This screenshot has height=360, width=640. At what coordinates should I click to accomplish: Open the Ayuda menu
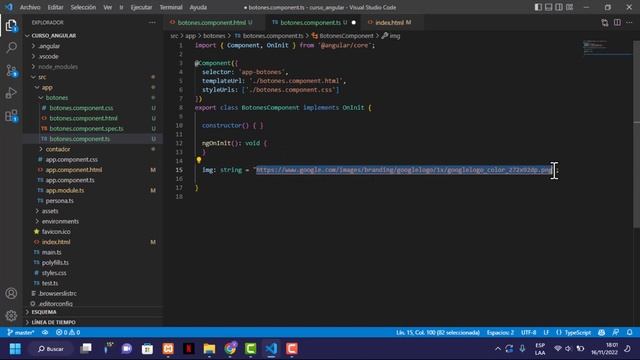tap(198, 7)
